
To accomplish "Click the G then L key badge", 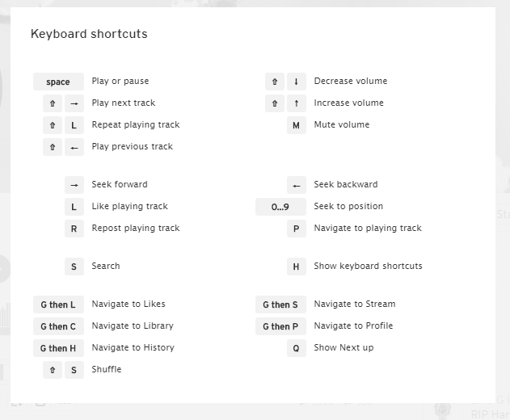I will (58, 304).
